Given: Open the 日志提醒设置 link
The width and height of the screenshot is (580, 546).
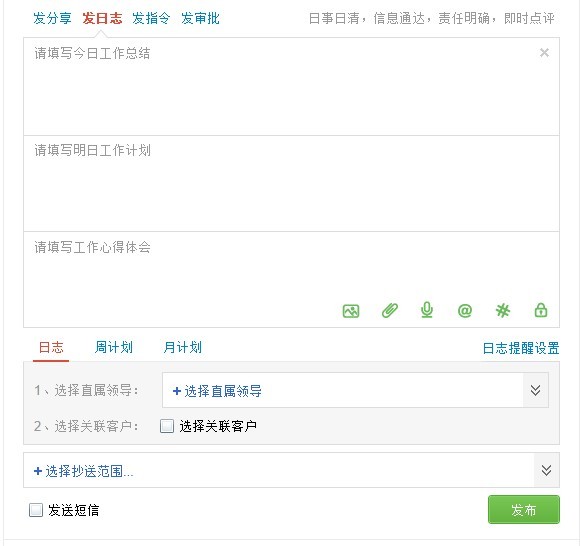Looking at the screenshot, I should 521,348.
